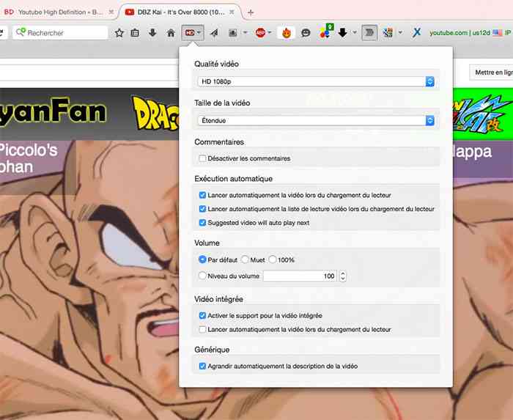Click the Dragon Ball logo in banner
This screenshot has width=513, height=420.
[x=156, y=113]
